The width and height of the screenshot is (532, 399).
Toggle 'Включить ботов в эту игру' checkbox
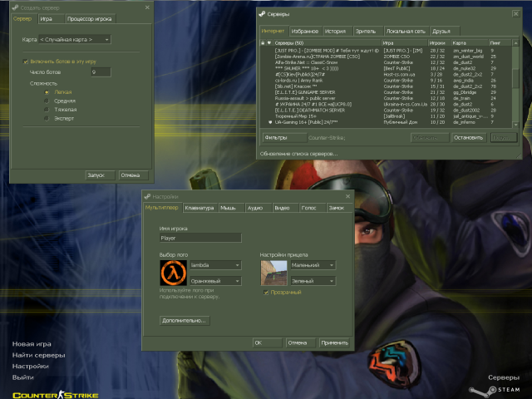25,62
